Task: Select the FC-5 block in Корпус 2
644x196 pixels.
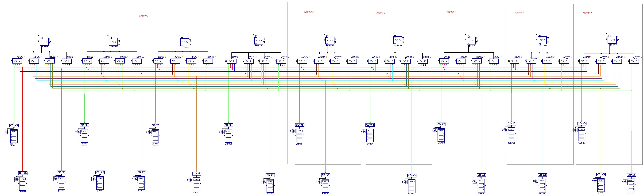Action: [x=330, y=40]
